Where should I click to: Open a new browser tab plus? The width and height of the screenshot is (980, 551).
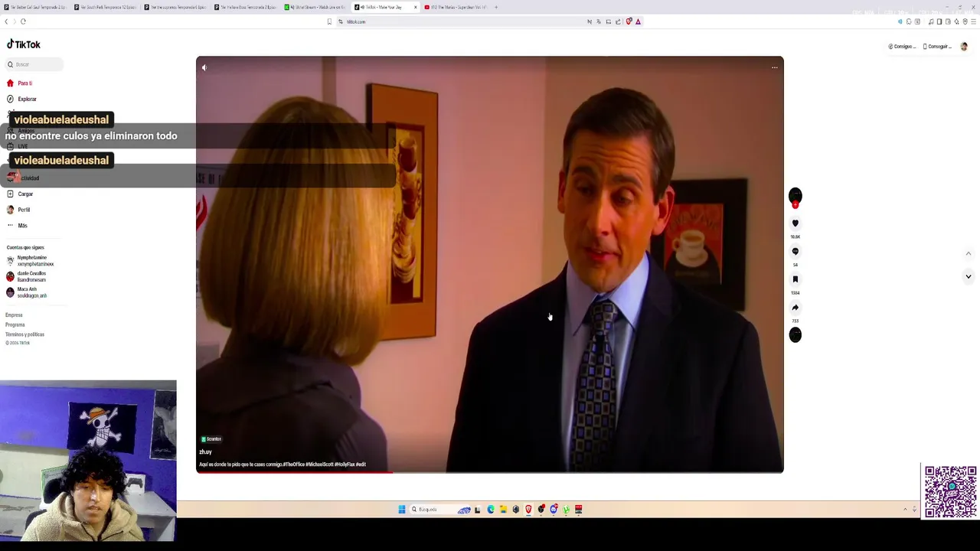495,7
